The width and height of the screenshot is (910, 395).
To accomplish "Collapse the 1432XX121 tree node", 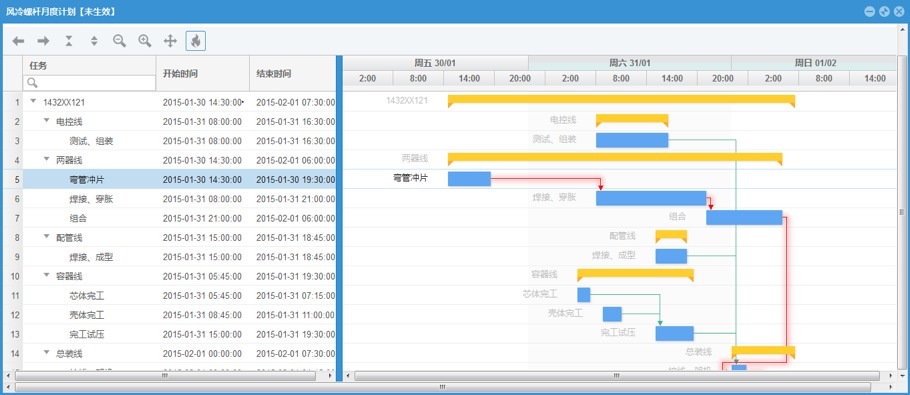I will (34, 101).
